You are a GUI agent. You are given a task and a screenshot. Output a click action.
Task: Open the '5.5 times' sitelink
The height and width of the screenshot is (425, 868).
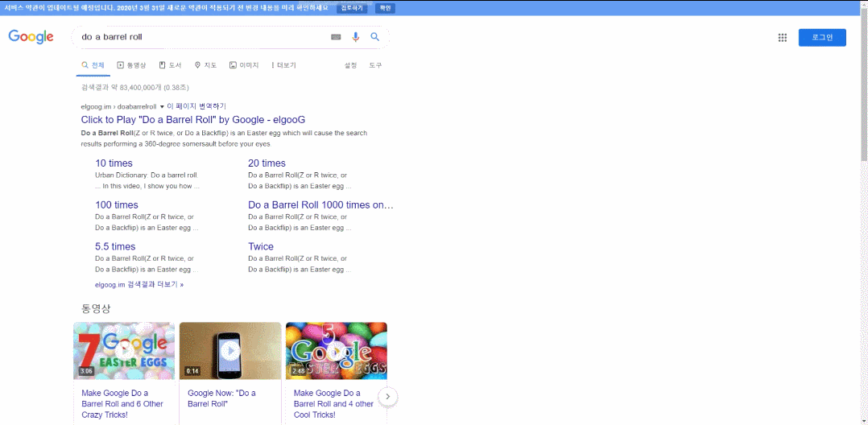point(115,246)
